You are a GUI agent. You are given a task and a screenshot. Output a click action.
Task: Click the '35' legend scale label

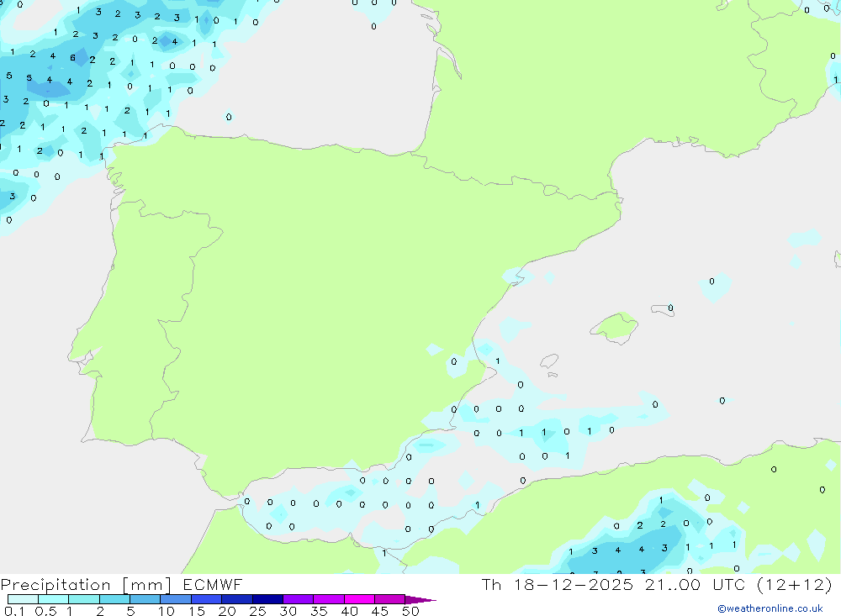319,611
